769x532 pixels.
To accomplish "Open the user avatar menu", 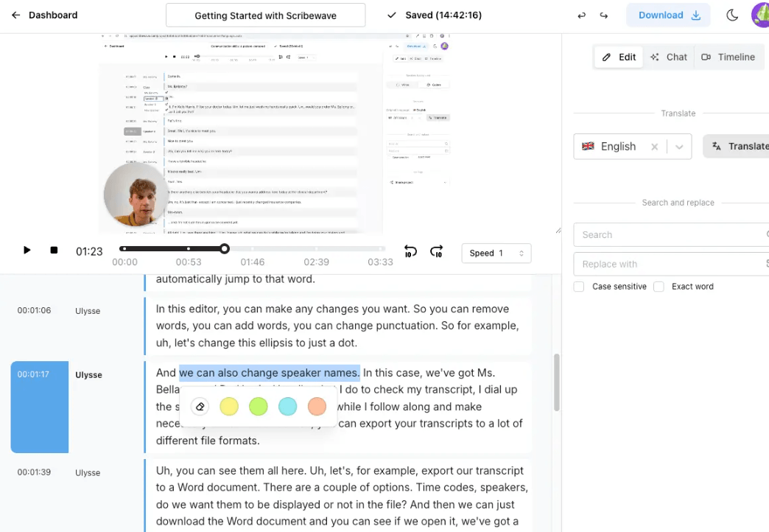I will 761,15.
